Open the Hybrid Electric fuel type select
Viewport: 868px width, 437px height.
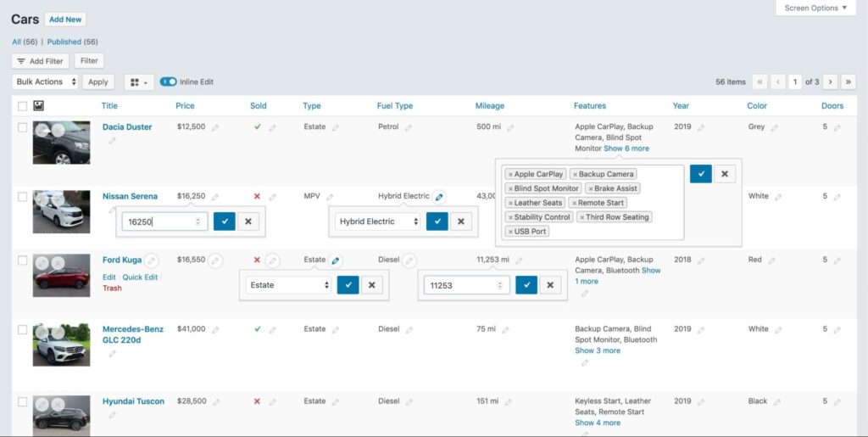point(378,221)
